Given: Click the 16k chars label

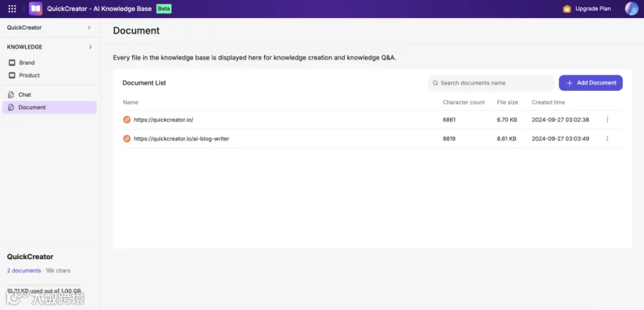Looking at the screenshot, I should coord(58,271).
